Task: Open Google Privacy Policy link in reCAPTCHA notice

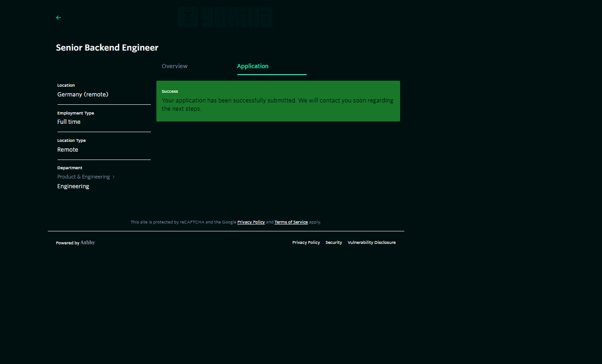Action: pyautogui.click(x=251, y=222)
